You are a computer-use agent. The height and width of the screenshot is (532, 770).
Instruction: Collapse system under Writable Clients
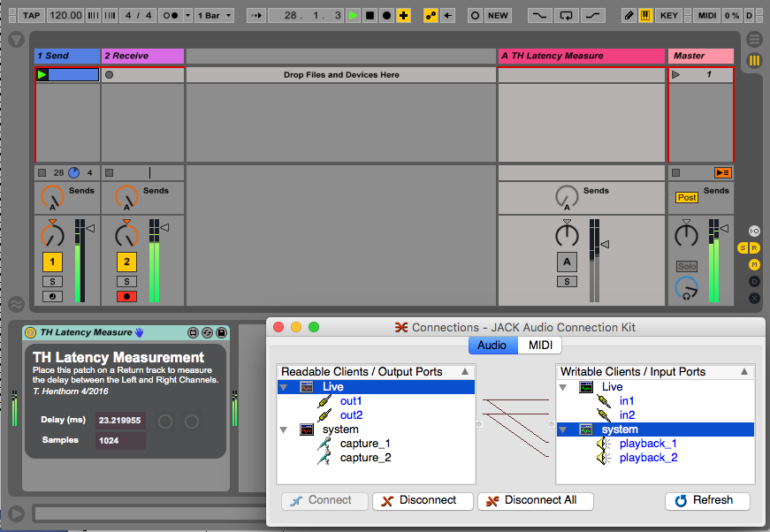[x=563, y=429]
